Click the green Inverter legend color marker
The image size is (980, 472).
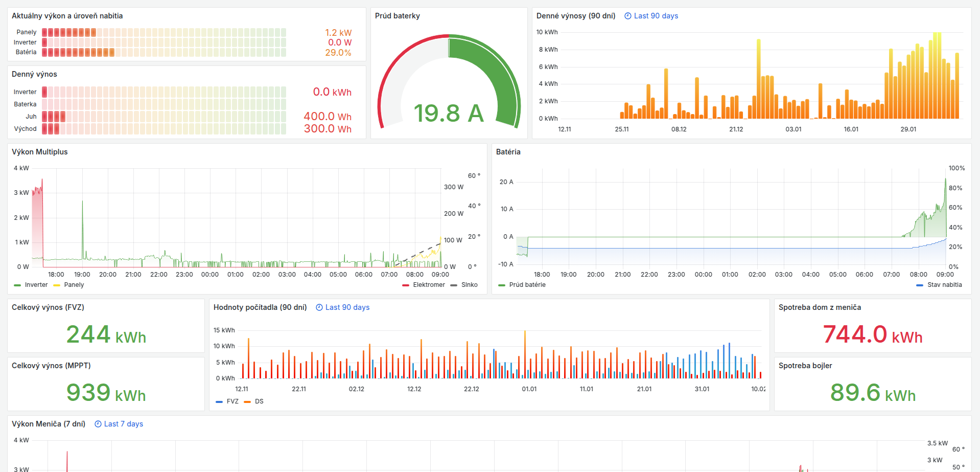[17, 285]
